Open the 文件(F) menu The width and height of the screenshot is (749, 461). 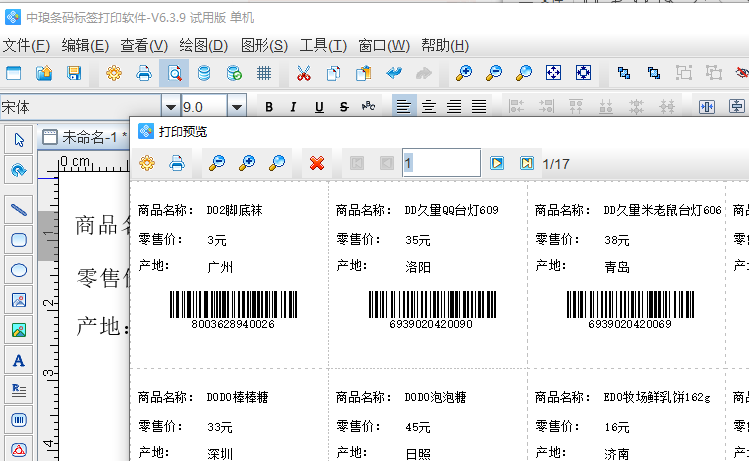tap(26, 45)
